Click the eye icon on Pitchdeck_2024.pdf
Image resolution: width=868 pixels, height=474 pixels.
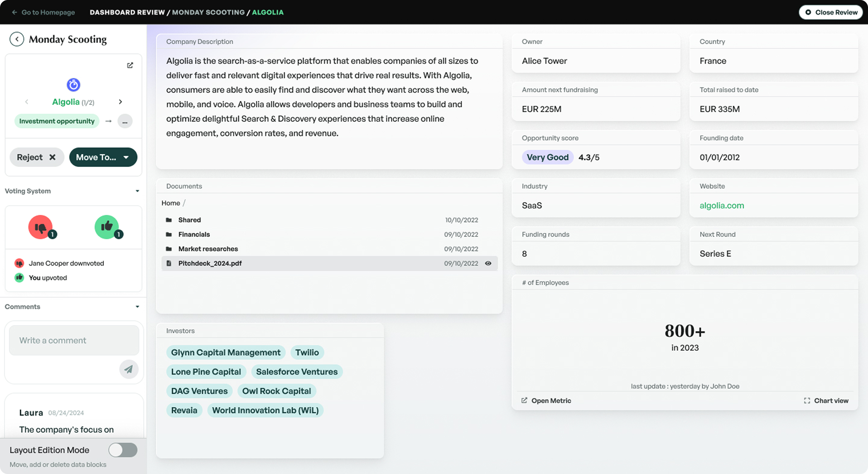click(488, 263)
